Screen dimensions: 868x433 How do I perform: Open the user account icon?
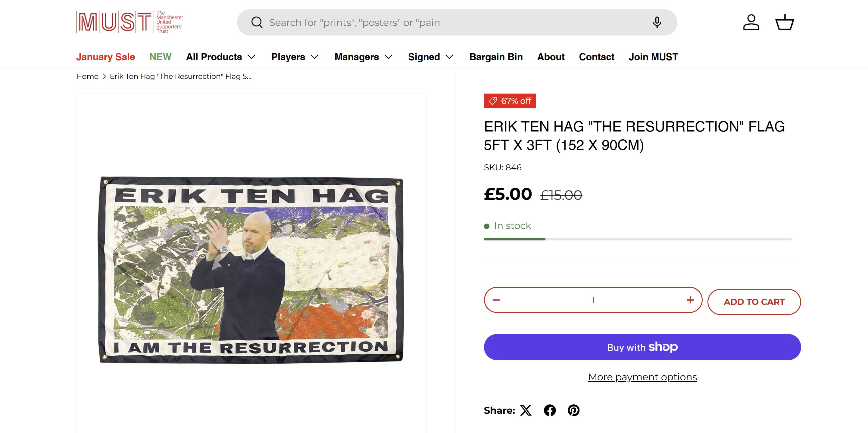click(751, 23)
